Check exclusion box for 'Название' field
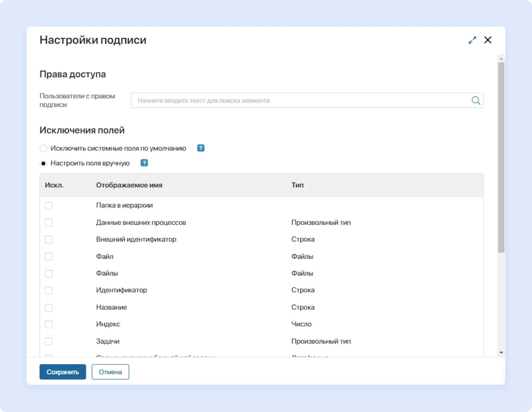Image resolution: width=532 pixels, height=412 pixels. coord(49,307)
